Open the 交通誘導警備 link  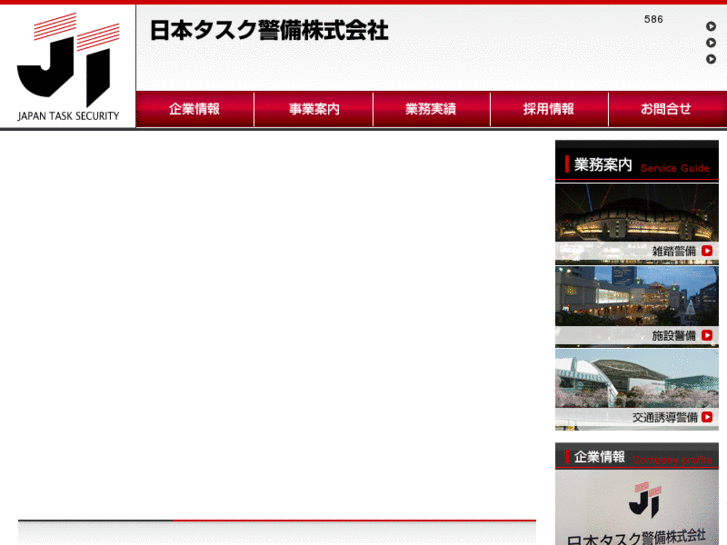[665, 417]
